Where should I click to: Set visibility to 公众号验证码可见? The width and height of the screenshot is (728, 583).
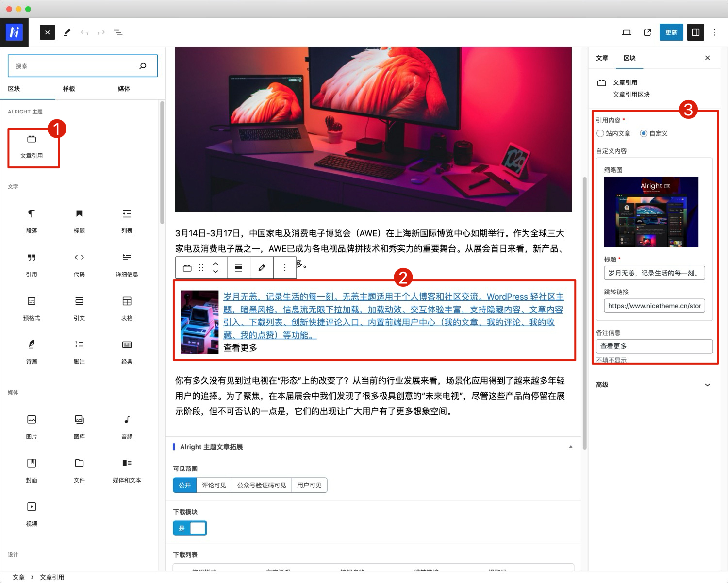[262, 485]
